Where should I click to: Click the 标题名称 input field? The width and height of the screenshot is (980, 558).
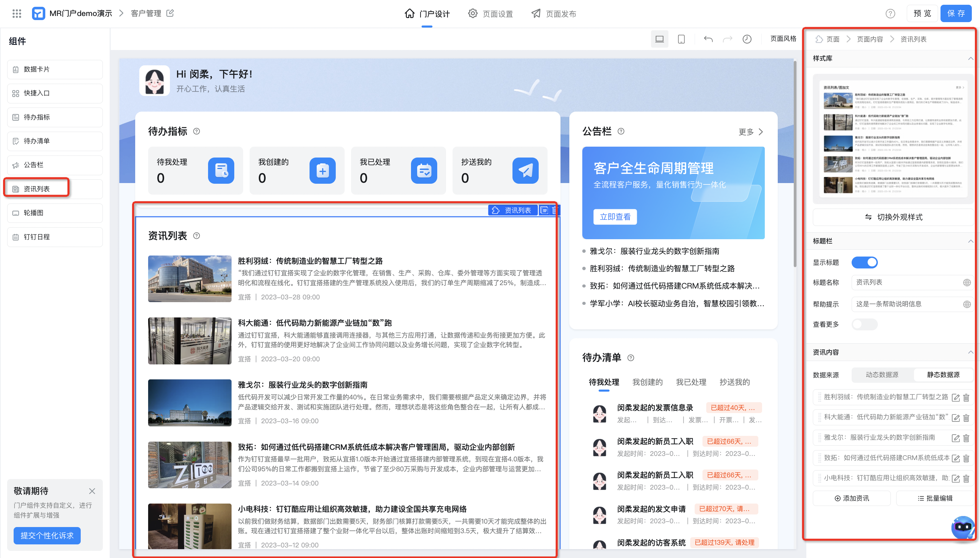point(912,282)
